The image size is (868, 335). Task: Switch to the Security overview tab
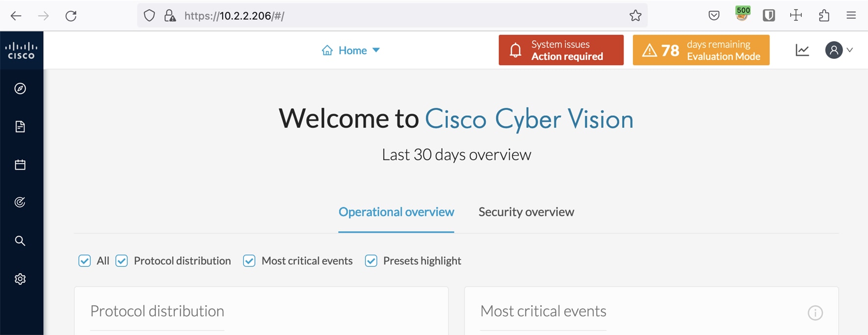[x=526, y=212]
